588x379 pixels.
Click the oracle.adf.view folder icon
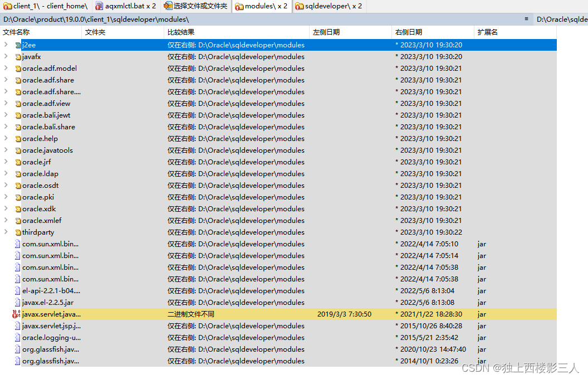[18, 104]
